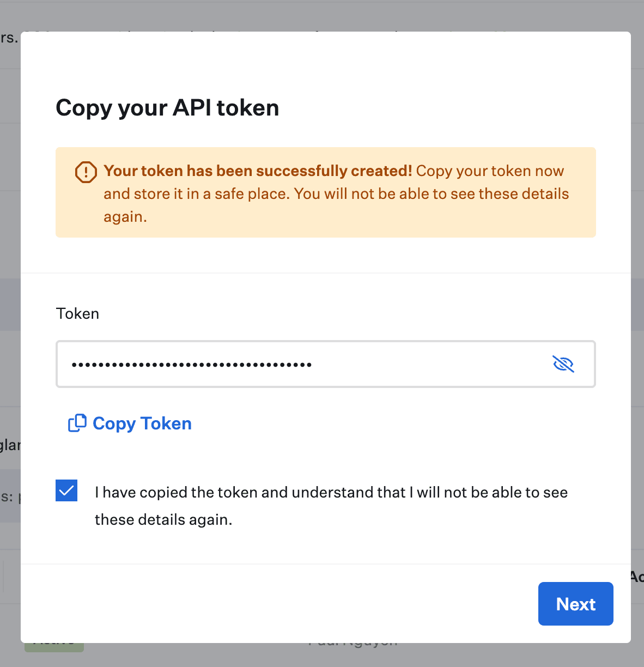Click the Copy Token link

pos(142,423)
